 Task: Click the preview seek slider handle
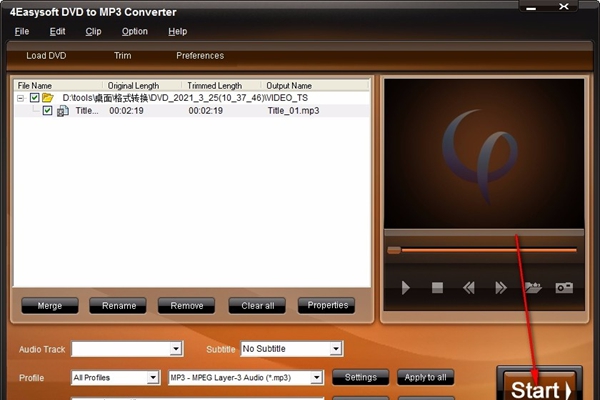click(394, 250)
